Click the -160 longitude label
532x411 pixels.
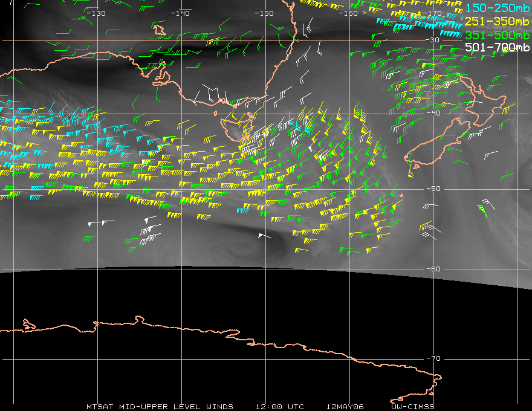349,13
